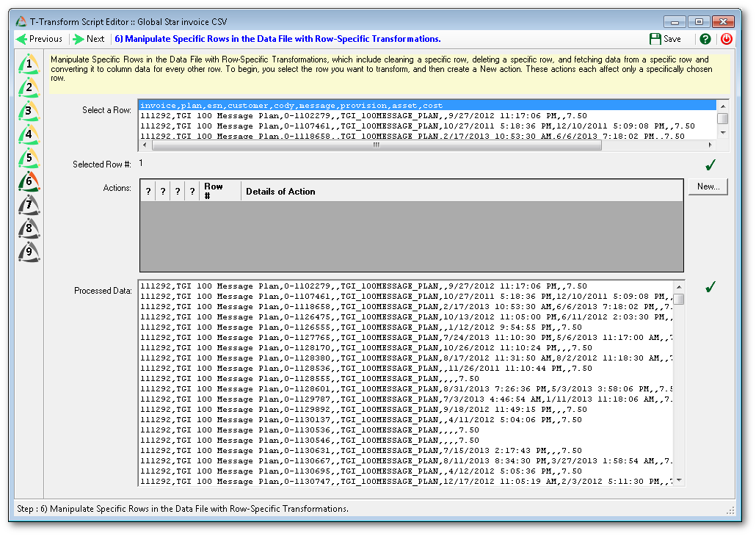Click the red power exit icon

(727, 39)
